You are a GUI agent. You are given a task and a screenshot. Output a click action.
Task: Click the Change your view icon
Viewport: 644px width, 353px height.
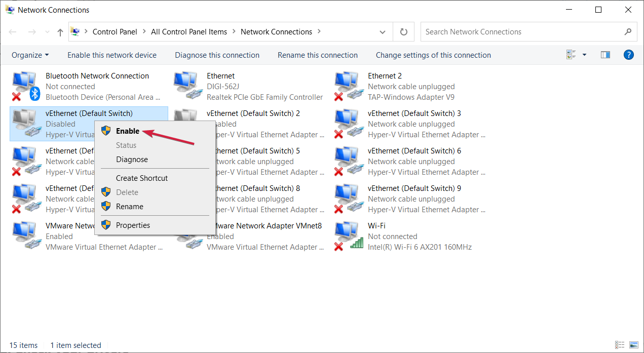point(572,55)
